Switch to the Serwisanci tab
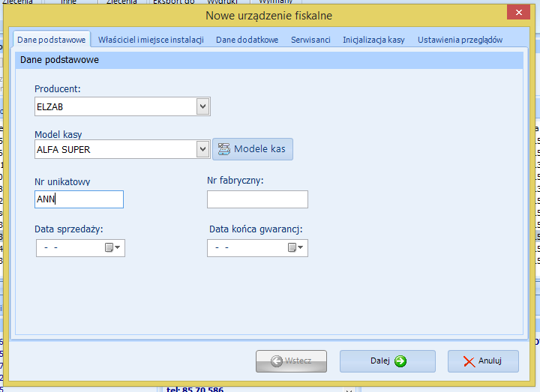This screenshot has height=392, width=540. click(x=310, y=40)
